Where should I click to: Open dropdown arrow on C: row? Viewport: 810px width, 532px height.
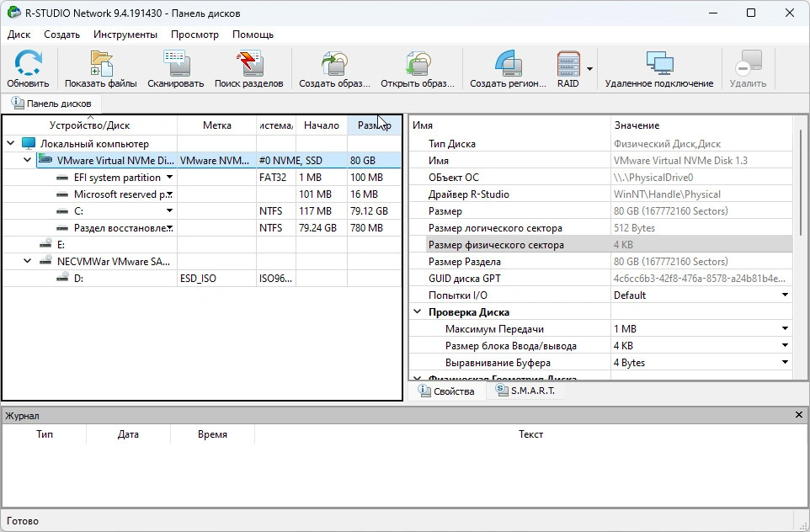(x=169, y=210)
